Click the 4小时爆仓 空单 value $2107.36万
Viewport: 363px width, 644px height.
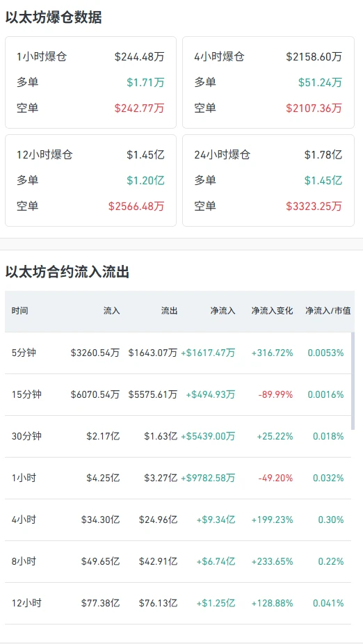click(314, 108)
